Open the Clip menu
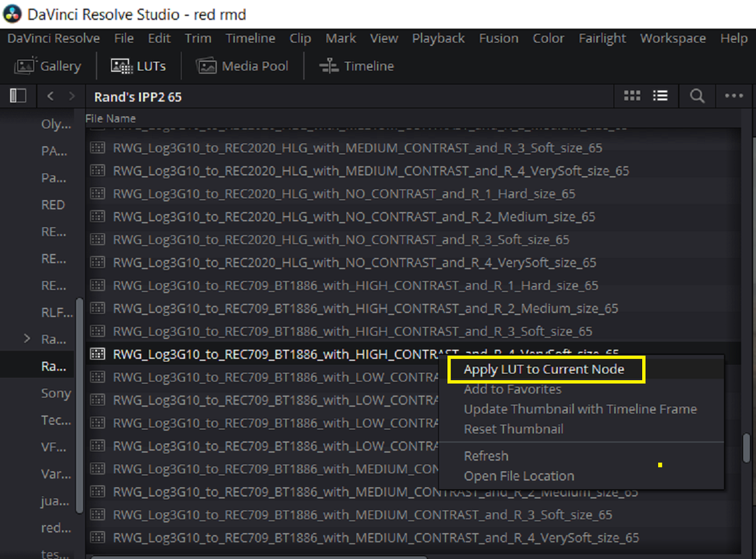The image size is (756, 559). click(x=300, y=38)
